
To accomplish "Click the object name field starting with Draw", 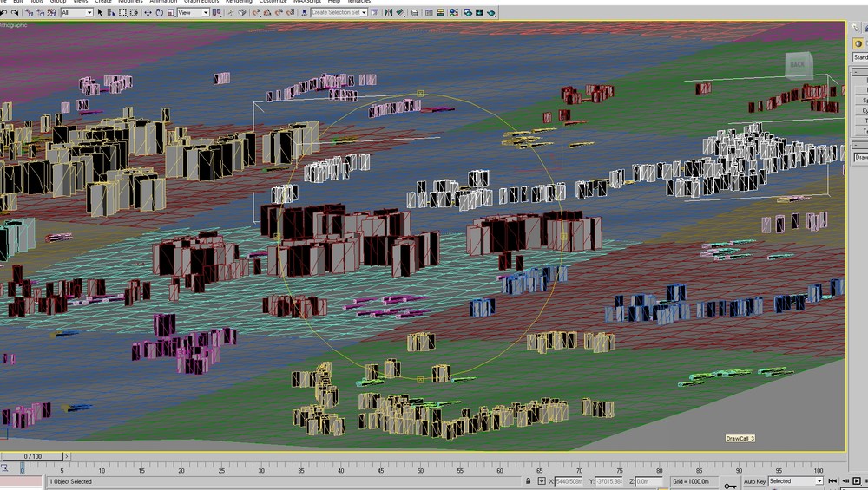I will (x=860, y=158).
